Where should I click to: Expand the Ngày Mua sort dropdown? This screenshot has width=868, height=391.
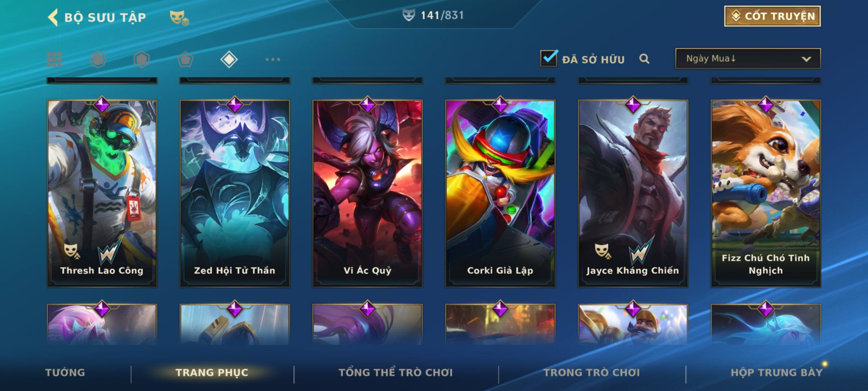[x=748, y=58]
